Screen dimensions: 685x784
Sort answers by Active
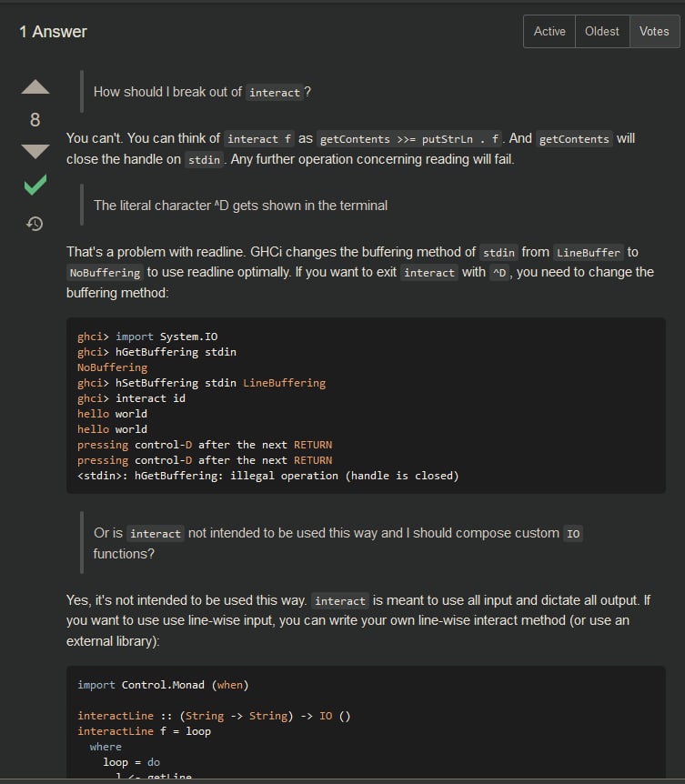coord(549,32)
